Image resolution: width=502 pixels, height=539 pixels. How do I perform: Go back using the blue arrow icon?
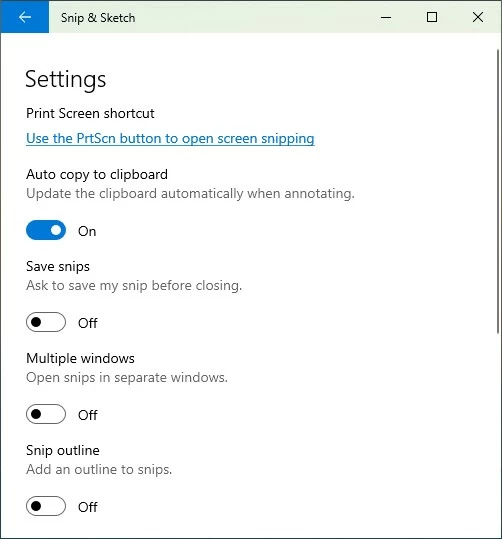pyautogui.click(x=25, y=17)
